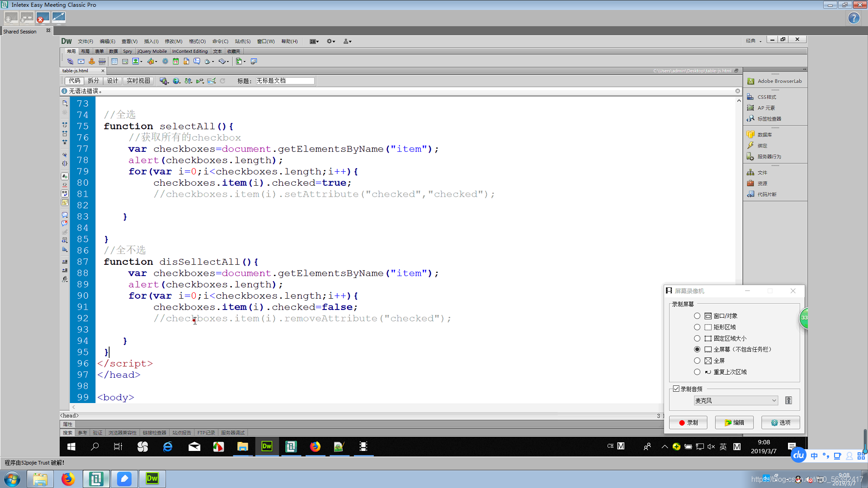Image resolution: width=868 pixels, height=488 pixels.
Task: Click the server-side include icon
Action: (186, 61)
